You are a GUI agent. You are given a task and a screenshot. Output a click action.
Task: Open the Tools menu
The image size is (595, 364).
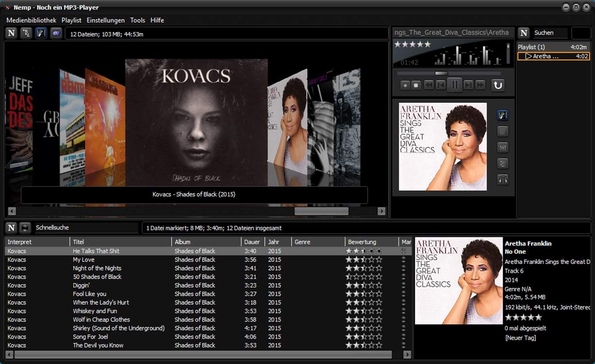137,20
